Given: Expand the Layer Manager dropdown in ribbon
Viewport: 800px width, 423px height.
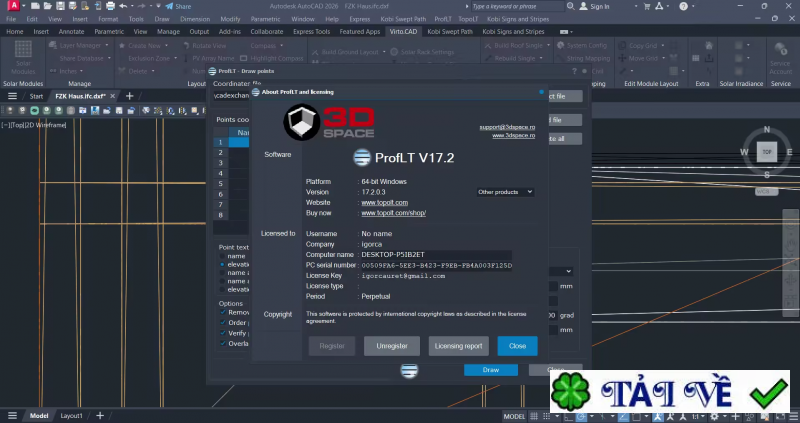Looking at the screenshot, I should (108, 46).
